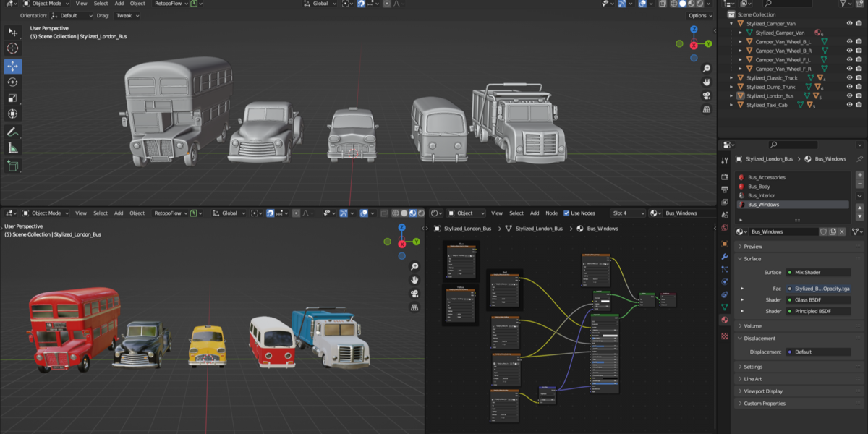868x434 pixels.
Task: Select the Rotate tool
Action: pyautogui.click(x=13, y=82)
